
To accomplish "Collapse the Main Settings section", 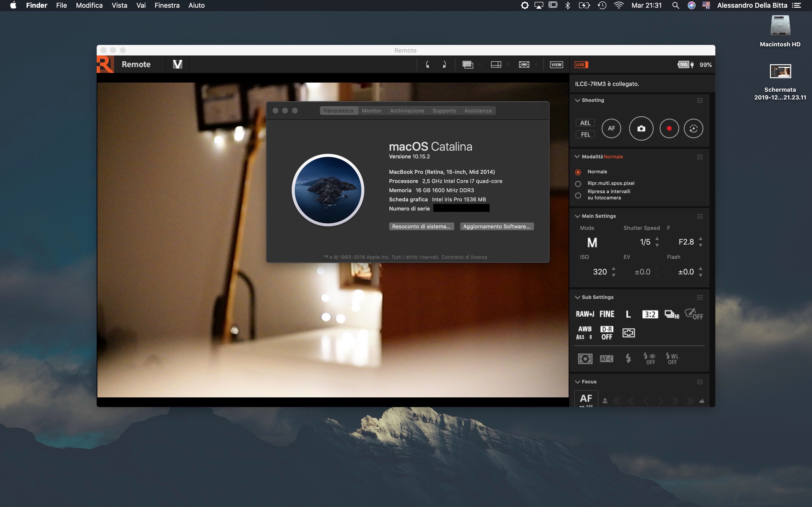I will 577,216.
